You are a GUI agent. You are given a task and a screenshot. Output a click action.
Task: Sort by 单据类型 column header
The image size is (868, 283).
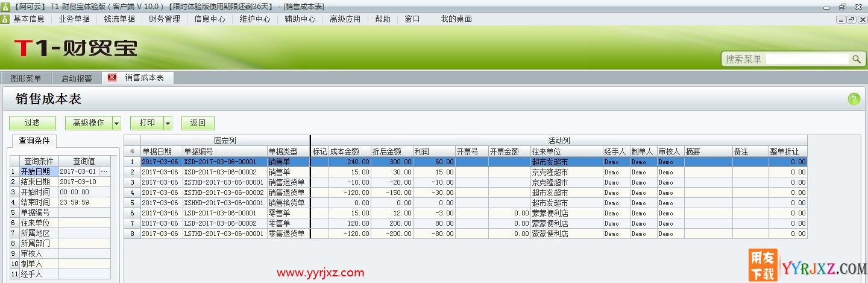288,151
